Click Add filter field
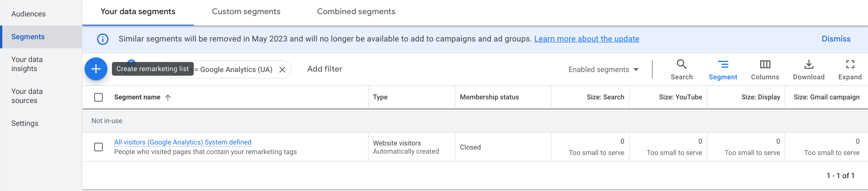 click(324, 69)
